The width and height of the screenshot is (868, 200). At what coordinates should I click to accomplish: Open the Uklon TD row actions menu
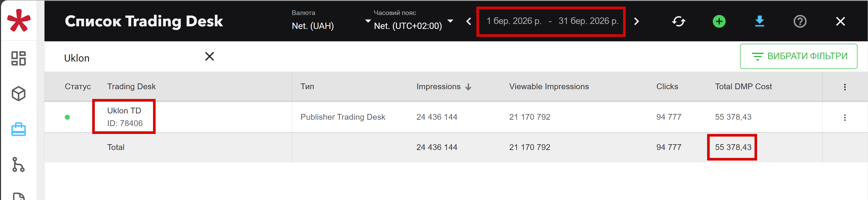point(845,118)
